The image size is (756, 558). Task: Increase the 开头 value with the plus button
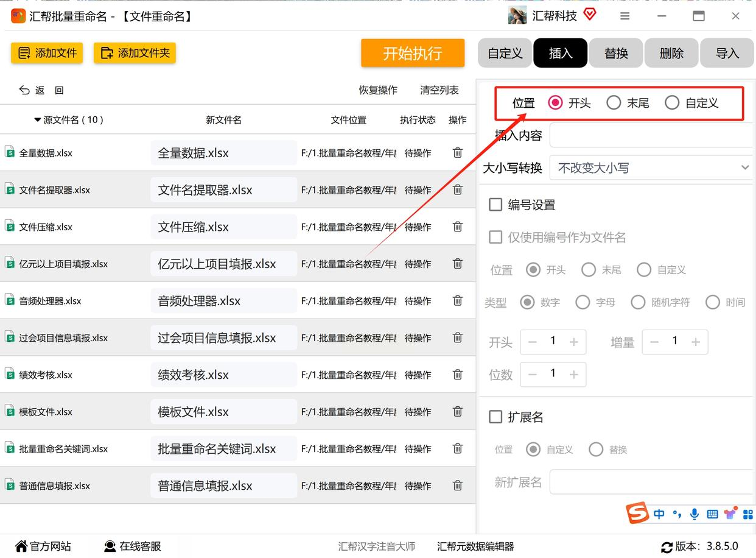click(573, 342)
